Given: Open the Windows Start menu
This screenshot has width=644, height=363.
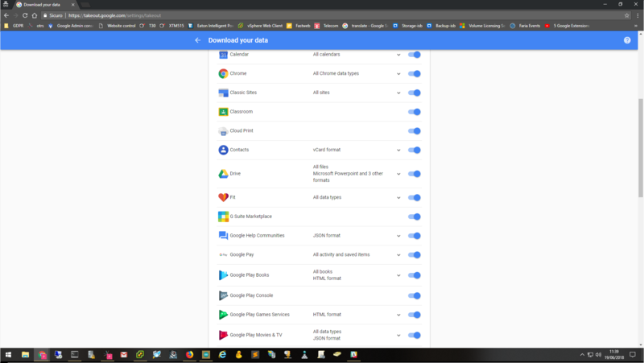Looking at the screenshot, I should (8, 355).
